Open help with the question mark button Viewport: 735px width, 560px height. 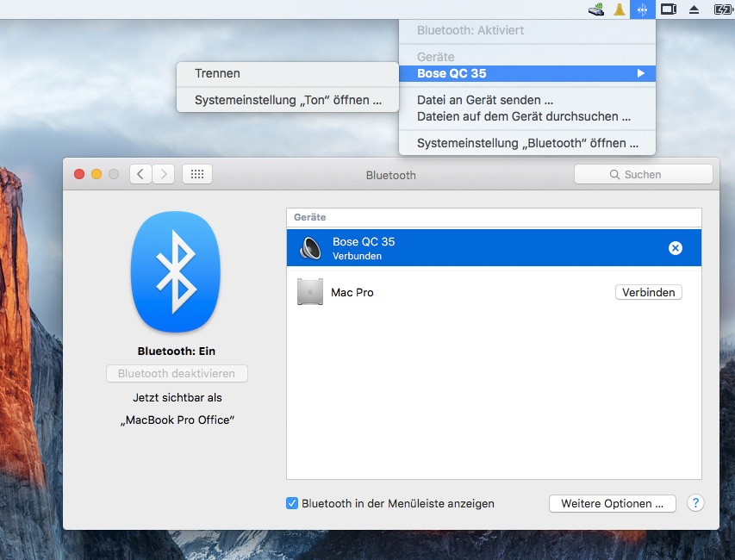(x=695, y=503)
